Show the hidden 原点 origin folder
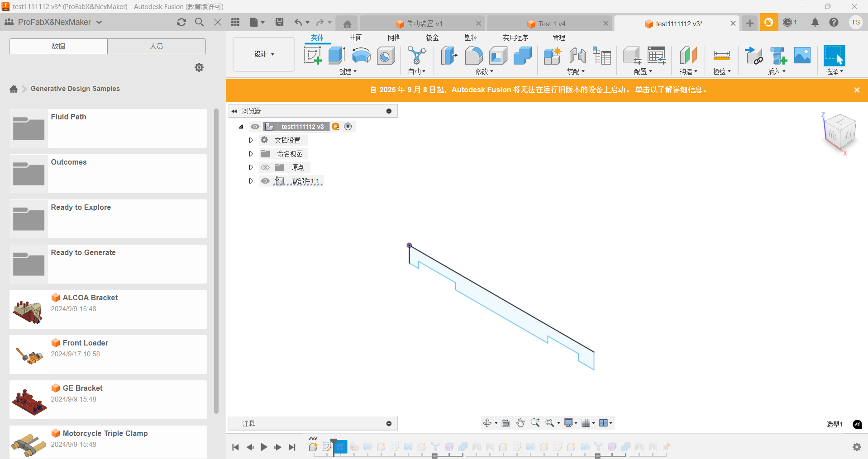This screenshot has height=459, width=868. click(265, 167)
